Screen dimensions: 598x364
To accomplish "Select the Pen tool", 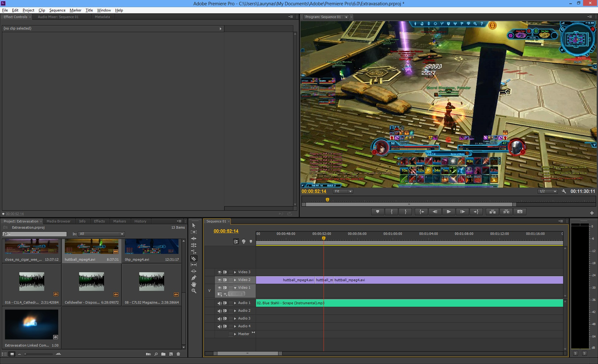I will pos(194,278).
